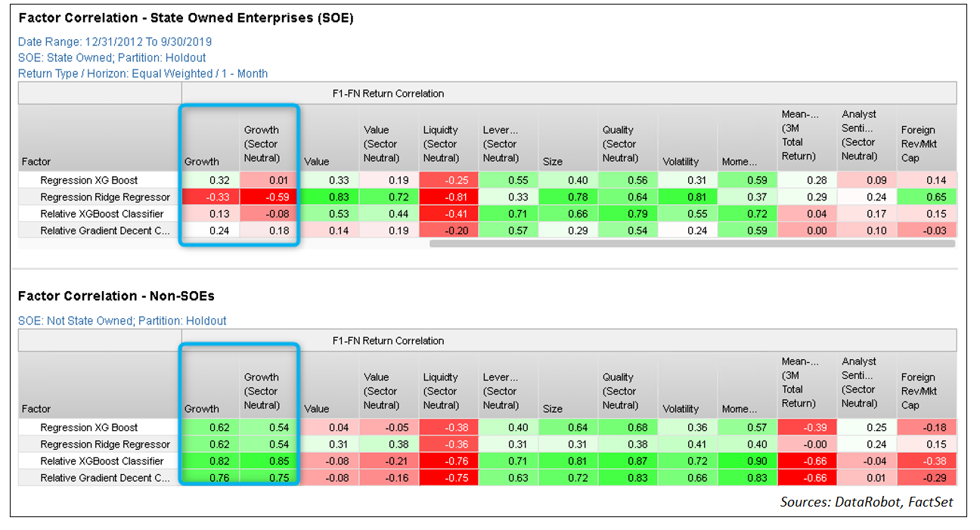
Task: Click the green 0.90 momentum cell
Action: [746, 461]
